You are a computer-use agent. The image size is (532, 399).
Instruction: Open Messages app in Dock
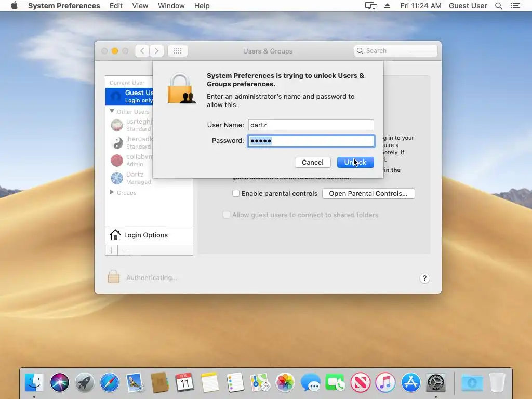tap(310, 382)
